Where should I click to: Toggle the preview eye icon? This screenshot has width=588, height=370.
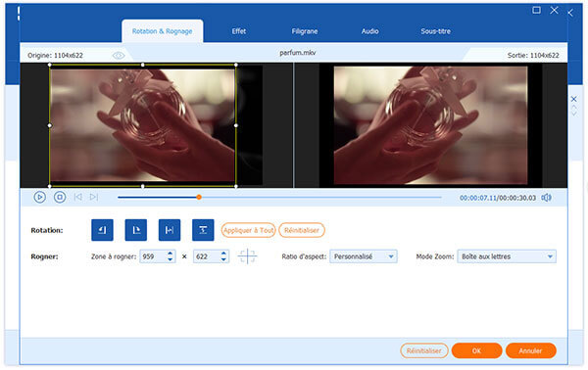coord(119,56)
